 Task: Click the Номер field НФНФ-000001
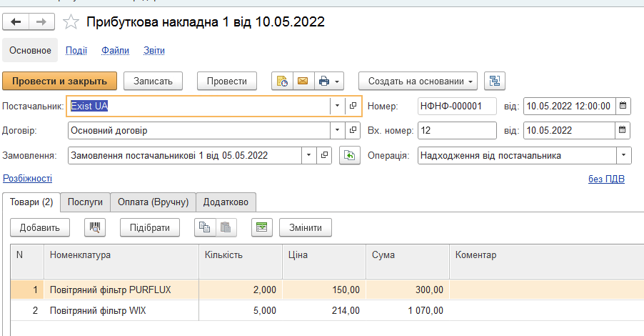click(457, 106)
